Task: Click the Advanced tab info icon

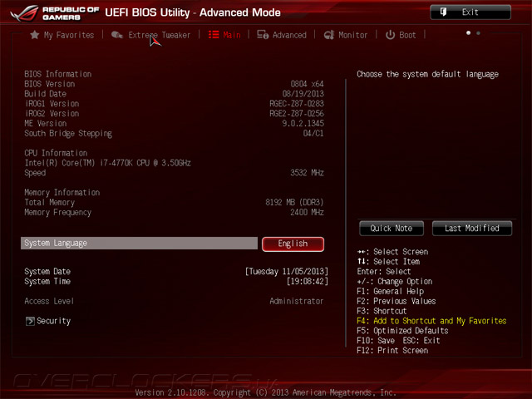Action: 263,35
